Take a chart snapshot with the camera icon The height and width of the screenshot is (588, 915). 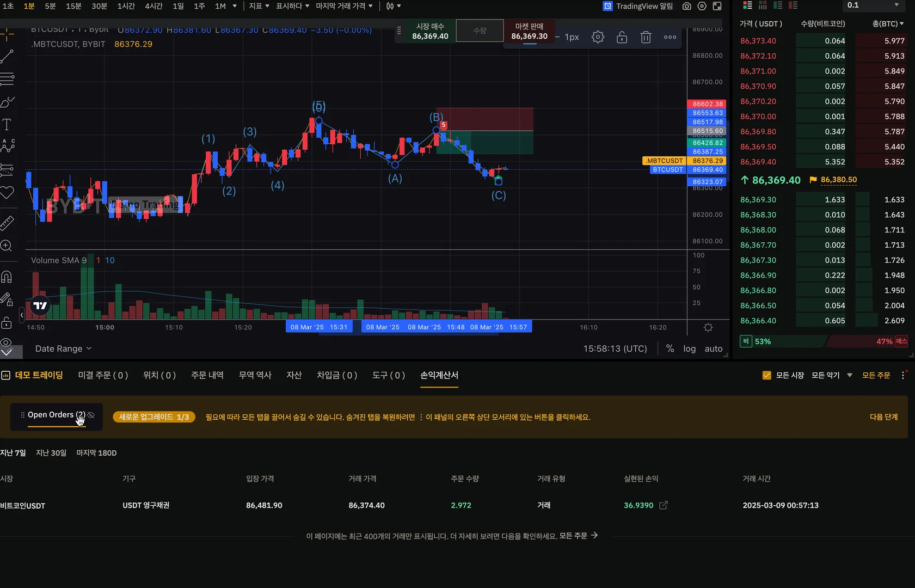click(x=687, y=6)
